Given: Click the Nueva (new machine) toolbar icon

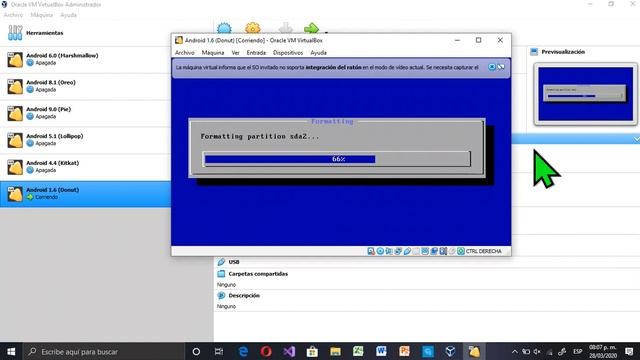Looking at the screenshot, I should (224, 28).
